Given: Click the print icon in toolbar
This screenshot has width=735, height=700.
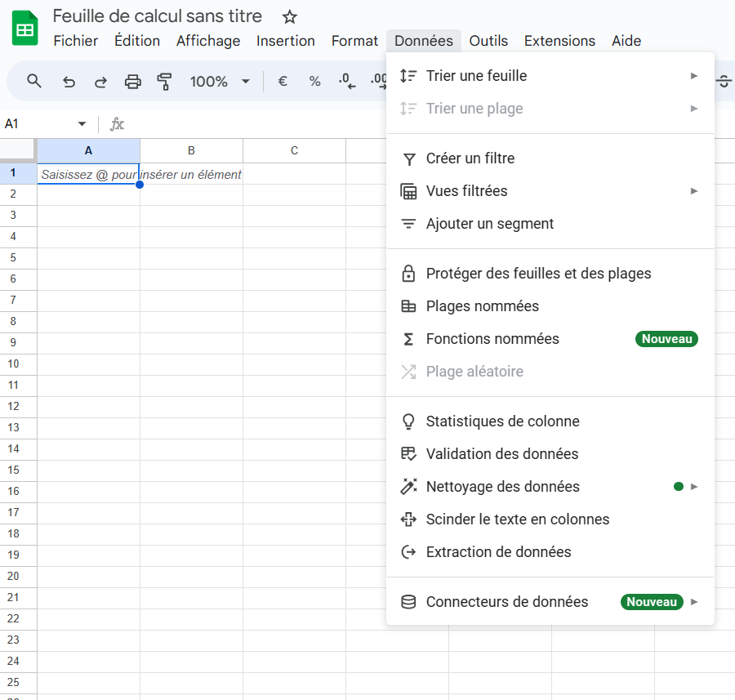Looking at the screenshot, I should [x=132, y=82].
